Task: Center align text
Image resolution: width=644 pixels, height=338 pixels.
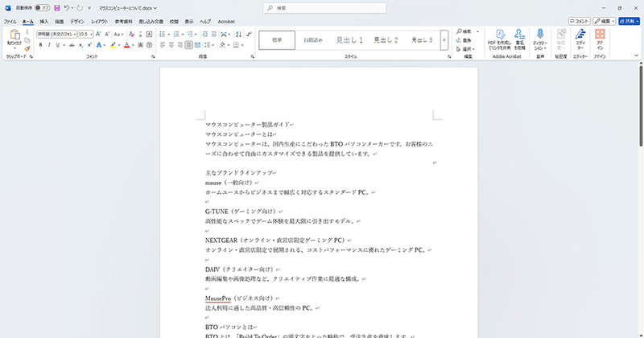Action: coord(171,45)
